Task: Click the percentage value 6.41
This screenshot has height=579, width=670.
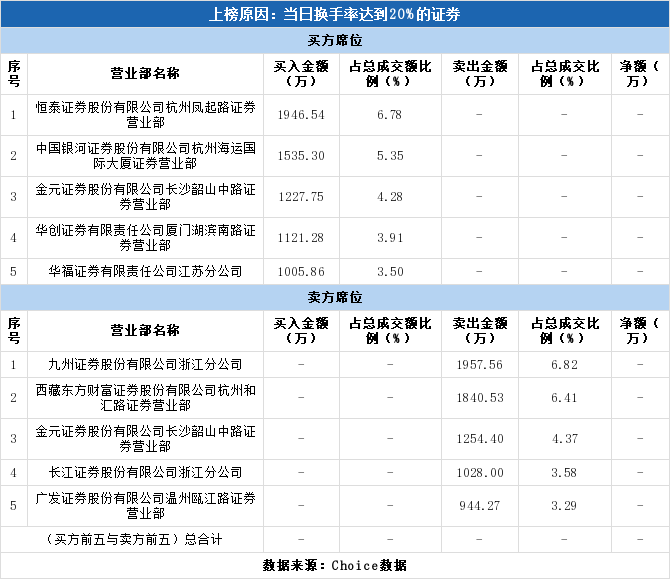Action: tap(564, 397)
